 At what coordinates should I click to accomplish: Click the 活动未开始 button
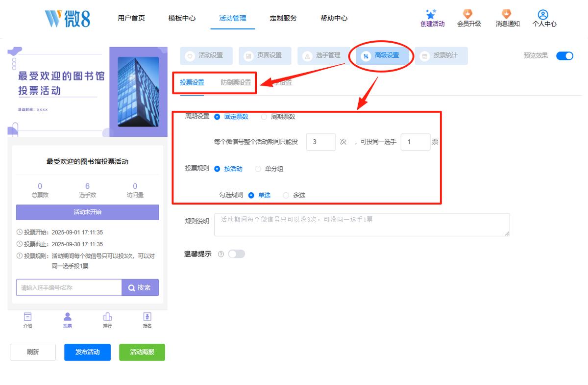[87, 212]
